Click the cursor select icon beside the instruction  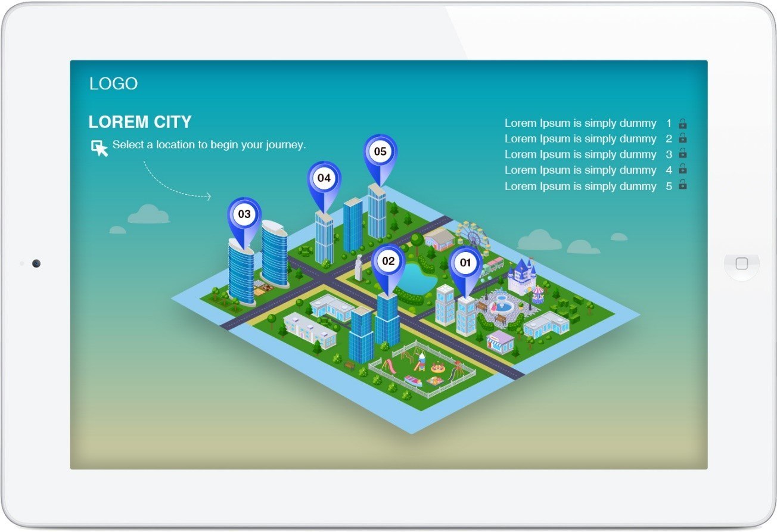(x=99, y=147)
